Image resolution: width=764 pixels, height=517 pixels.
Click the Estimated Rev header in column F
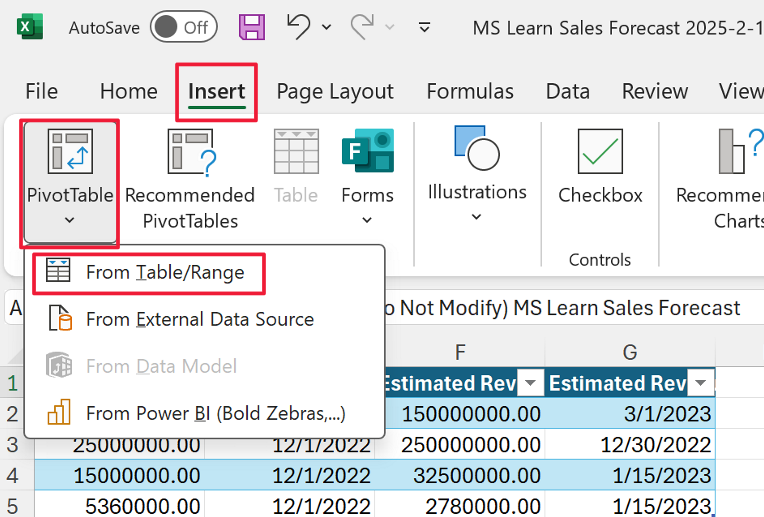(451, 383)
